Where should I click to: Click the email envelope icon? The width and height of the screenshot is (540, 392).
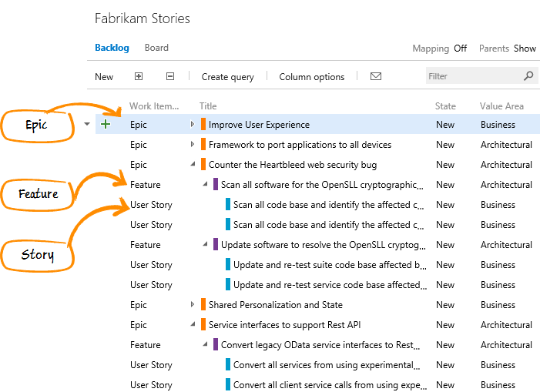coord(376,76)
